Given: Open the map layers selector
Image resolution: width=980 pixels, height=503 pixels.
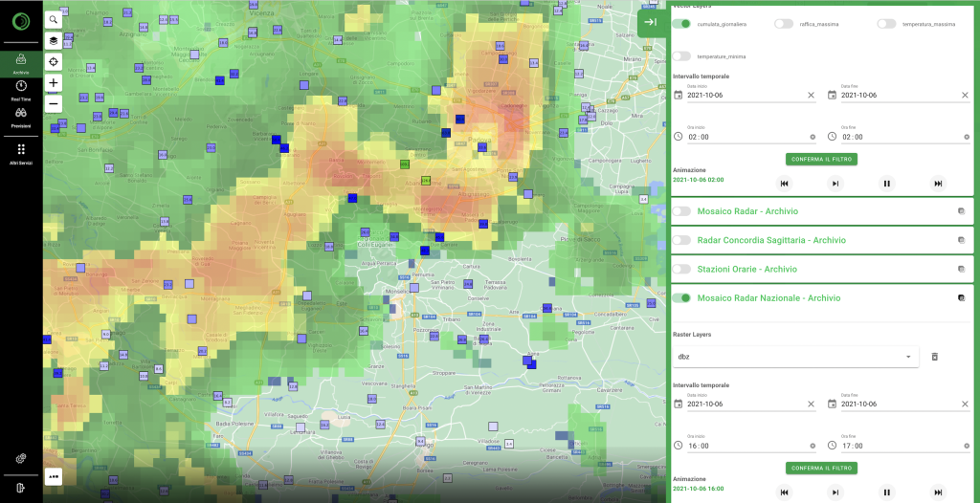Looking at the screenshot, I should (x=54, y=40).
